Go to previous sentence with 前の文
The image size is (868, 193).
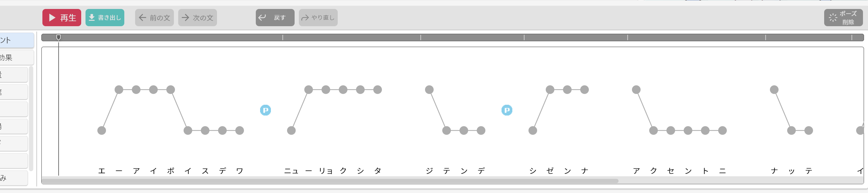[x=154, y=18]
